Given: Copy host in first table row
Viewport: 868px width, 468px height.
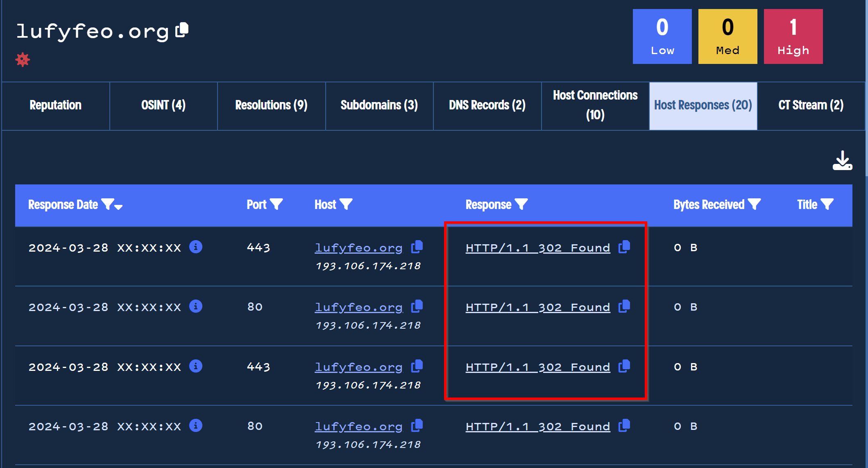Looking at the screenshot, I should point(417,247).
